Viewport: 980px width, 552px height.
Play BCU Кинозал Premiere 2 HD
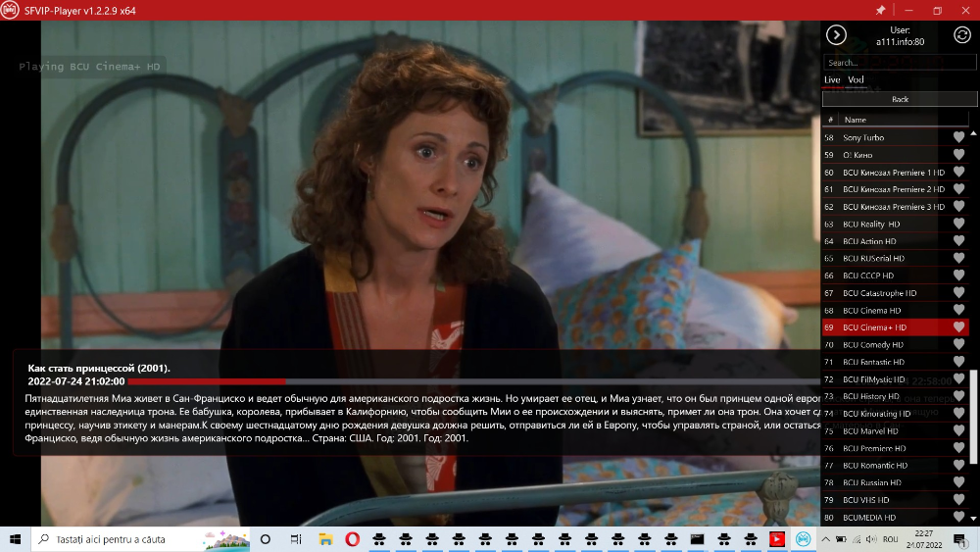tap(895, 189)
